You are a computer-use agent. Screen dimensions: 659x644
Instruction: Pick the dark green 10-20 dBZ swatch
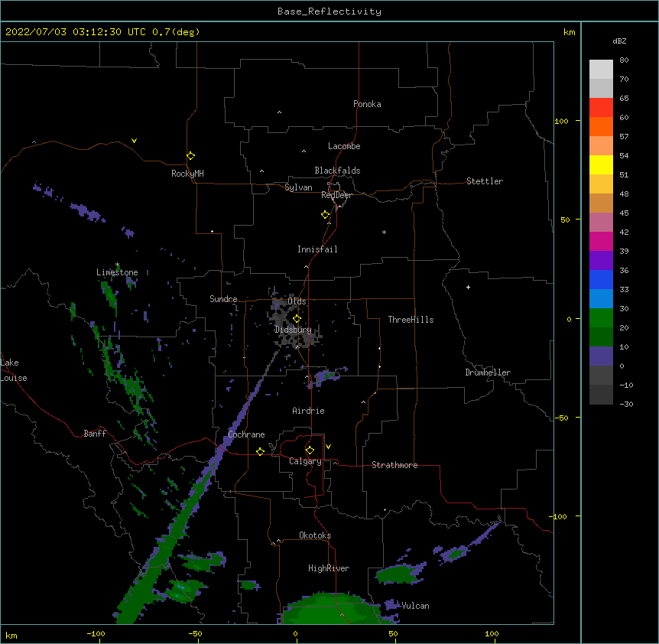601,337
